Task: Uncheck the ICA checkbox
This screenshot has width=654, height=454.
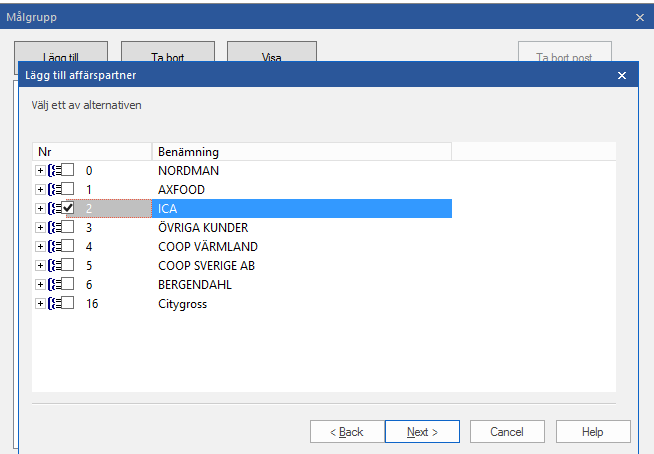Action: tap(68, 208)
